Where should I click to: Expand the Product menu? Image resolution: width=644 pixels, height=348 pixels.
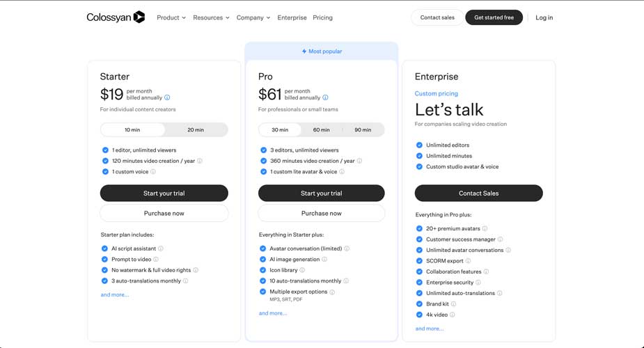(x=171, y=17)
